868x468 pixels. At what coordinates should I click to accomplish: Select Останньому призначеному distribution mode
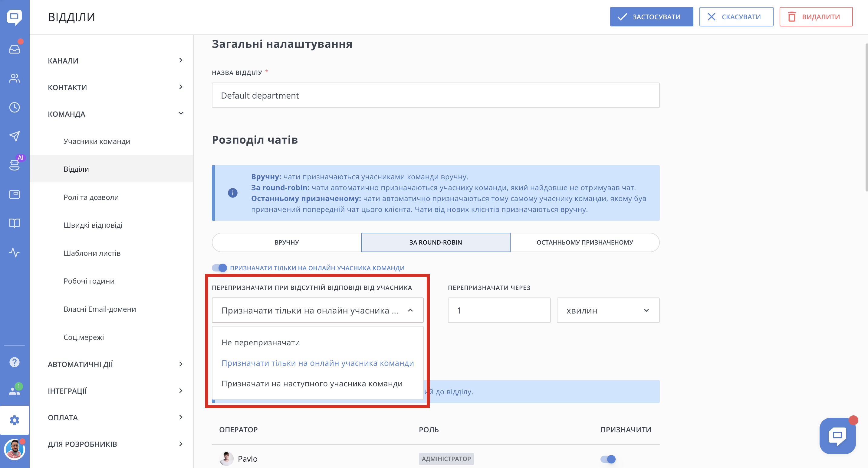point(585,242)
